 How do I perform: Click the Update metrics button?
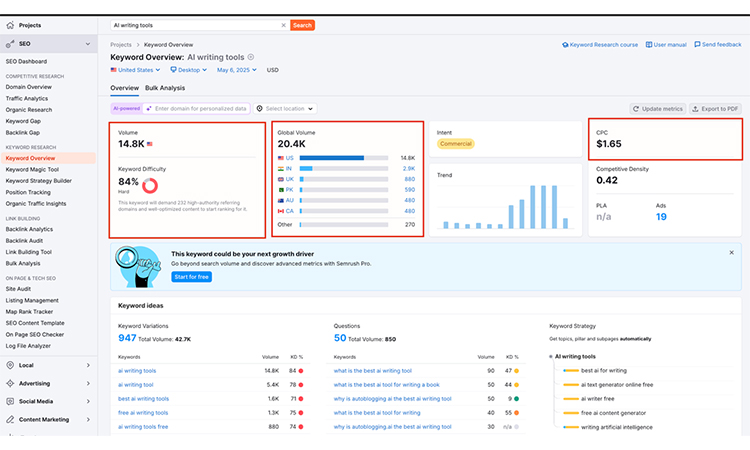(658, 109)
